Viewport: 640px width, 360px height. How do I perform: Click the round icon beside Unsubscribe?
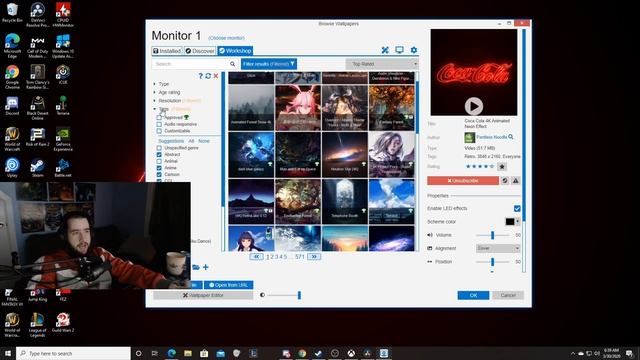click(505, 180)
